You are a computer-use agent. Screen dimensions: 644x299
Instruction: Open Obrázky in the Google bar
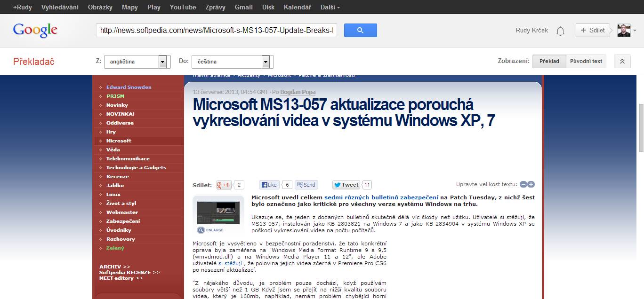(x=100, y=7)
